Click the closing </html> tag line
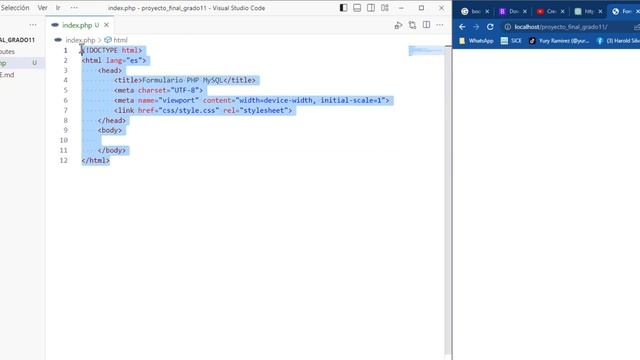 [x=96, y=160]
